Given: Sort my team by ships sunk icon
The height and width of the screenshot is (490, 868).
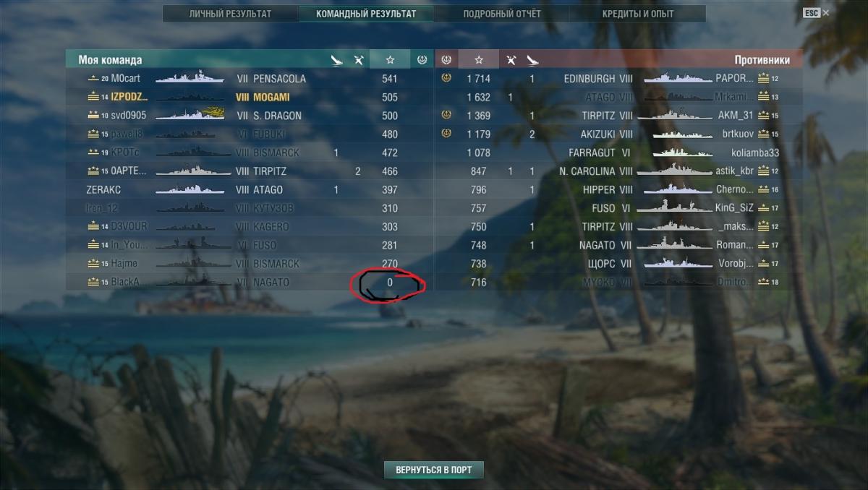Looking at the screenshot, I should click(x=336, y=60).
